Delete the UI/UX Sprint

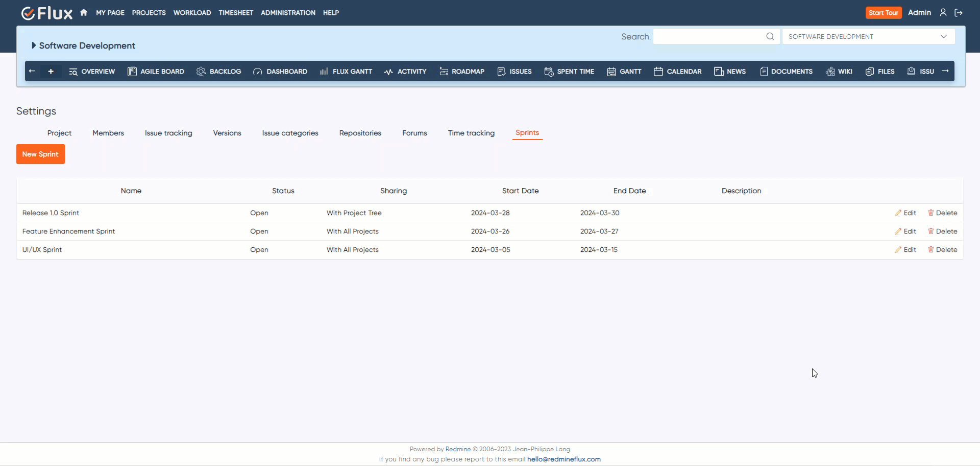pos(942,250)
